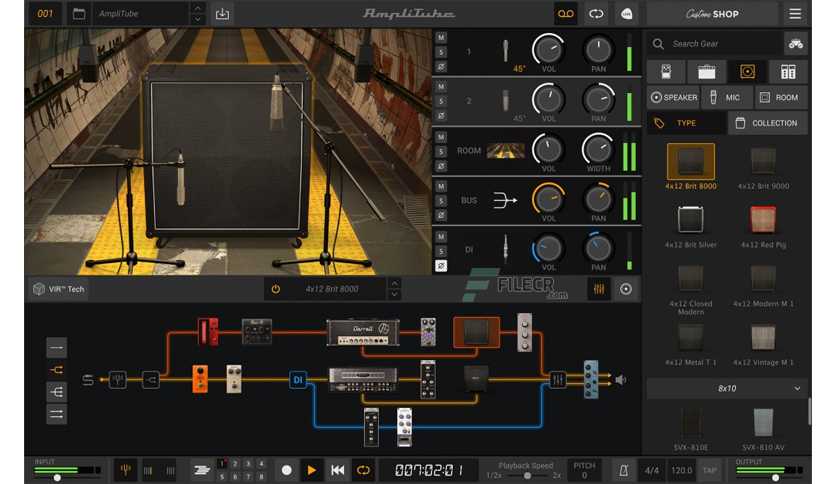Switch to the ROOM tab

(x=781, y=98)
